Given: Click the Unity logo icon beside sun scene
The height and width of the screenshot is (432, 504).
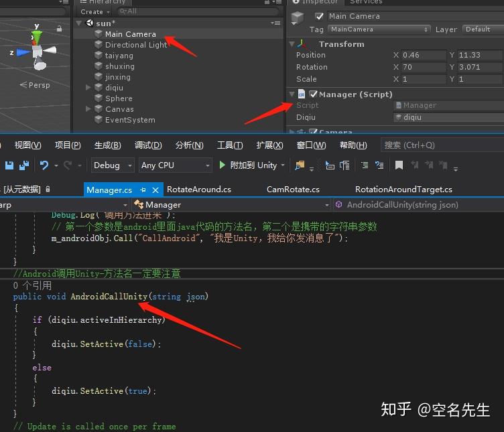Looking at the screenshot, I should [x=89, y=23].
